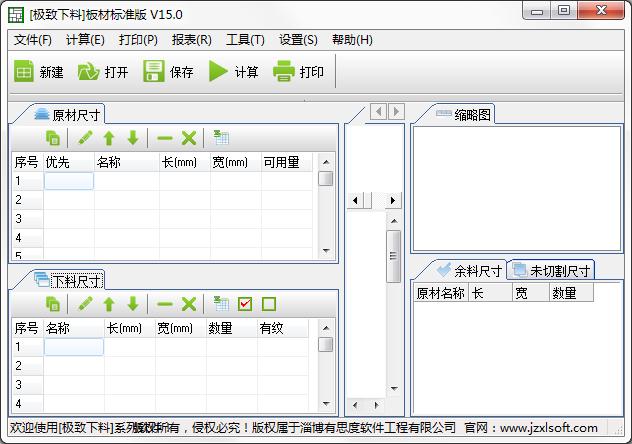Screen dimensions: 632x444
Task: Click the import table icon in 下料尺寸 toolbar
Action: pos(220,304)
